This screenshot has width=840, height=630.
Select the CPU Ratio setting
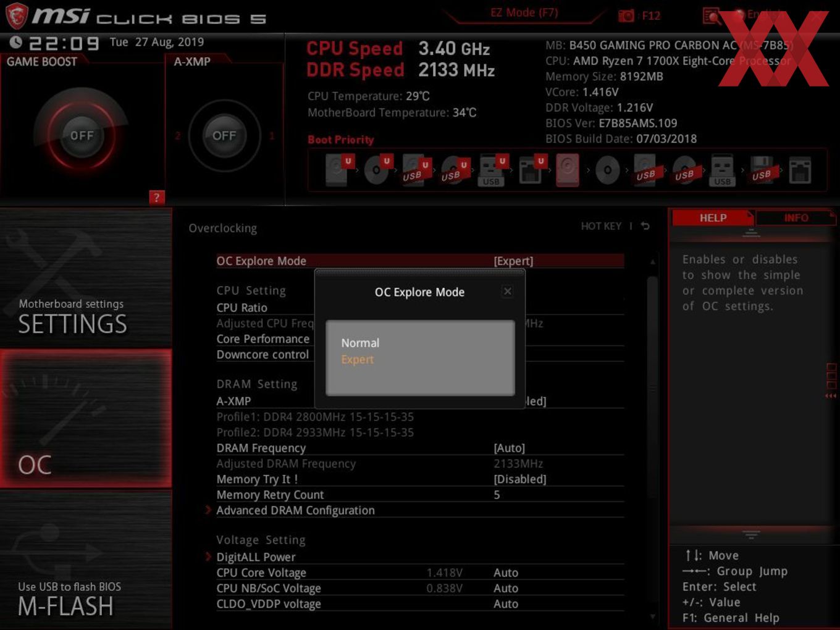coord(242,308)
